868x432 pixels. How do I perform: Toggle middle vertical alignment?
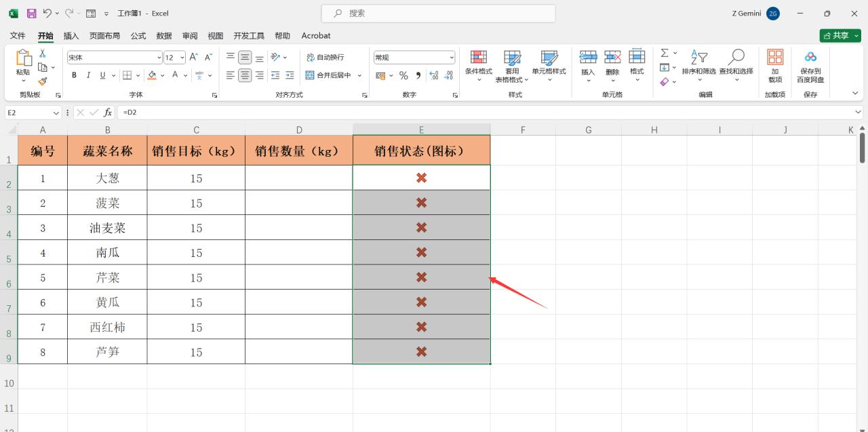click(245, 57)
